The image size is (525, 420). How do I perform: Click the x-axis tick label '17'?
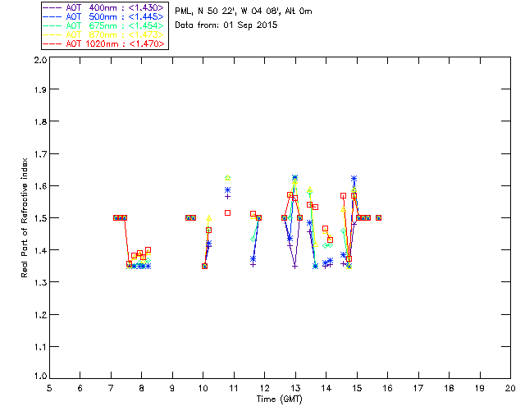pos(418,388)
